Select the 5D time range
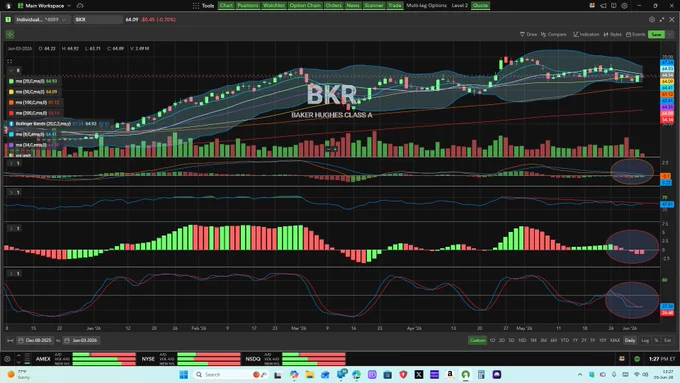 coord(511,340)
